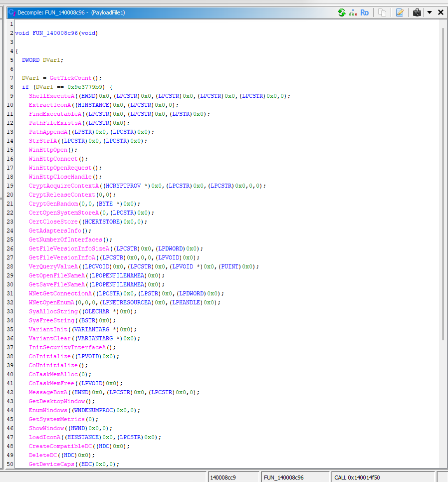Click the ShellExecuteA function call
The height and width of the screenshot is (482, 448).
[51, 96]
